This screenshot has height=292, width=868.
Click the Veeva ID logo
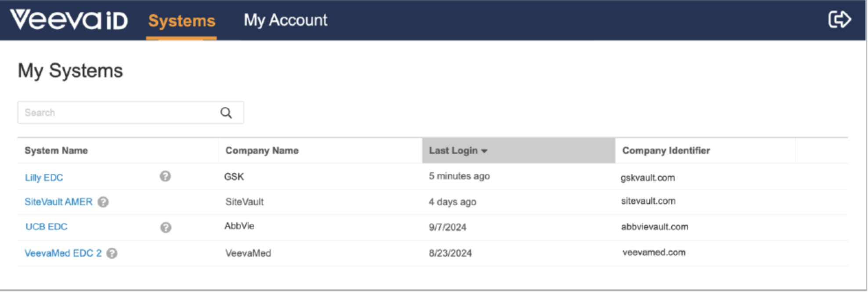click(69, 20)
